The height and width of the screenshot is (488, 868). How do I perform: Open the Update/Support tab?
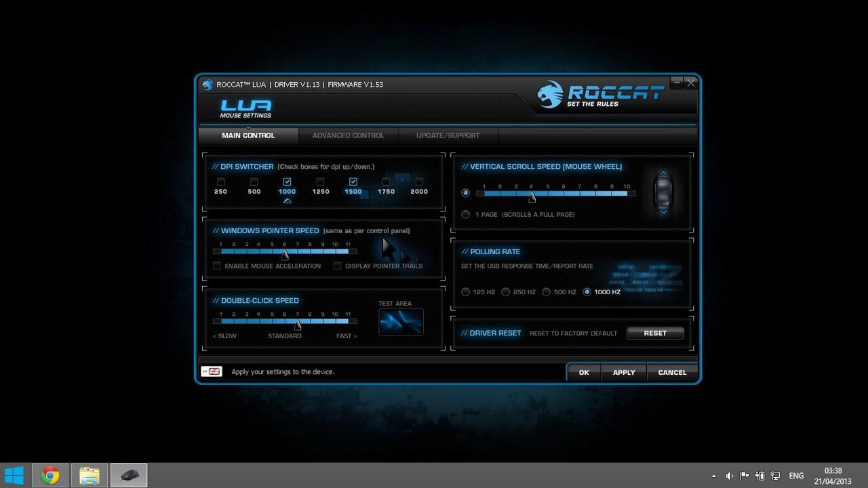448,136
